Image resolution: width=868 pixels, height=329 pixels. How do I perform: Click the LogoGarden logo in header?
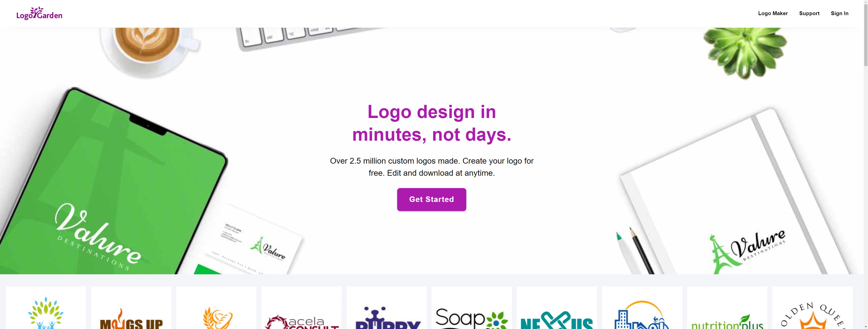pos(39,13)
